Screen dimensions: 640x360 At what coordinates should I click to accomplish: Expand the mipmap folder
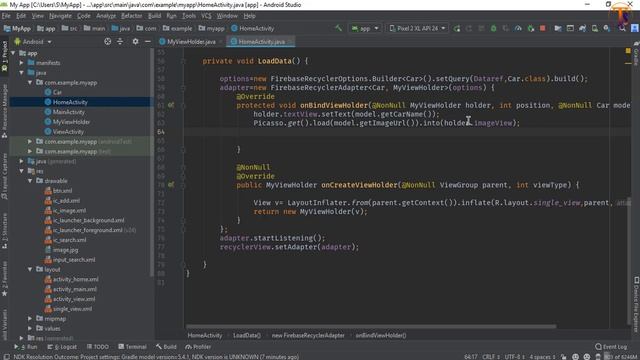coord(30,318)
